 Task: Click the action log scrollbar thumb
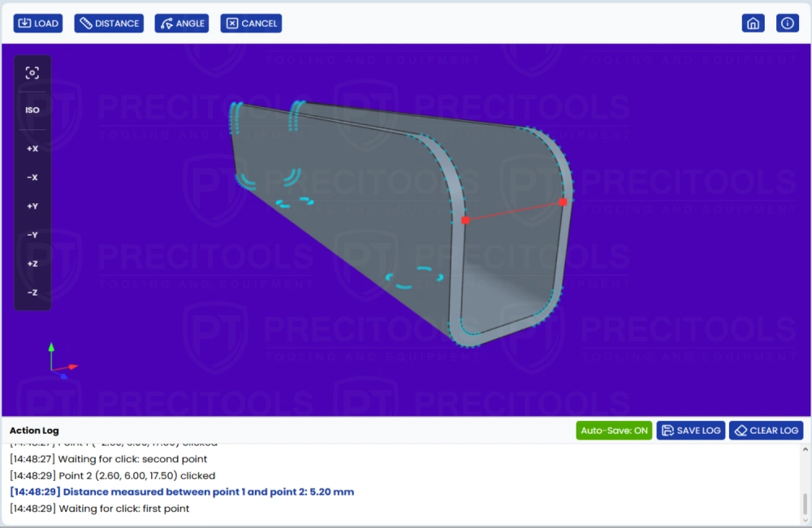[805, 504]
